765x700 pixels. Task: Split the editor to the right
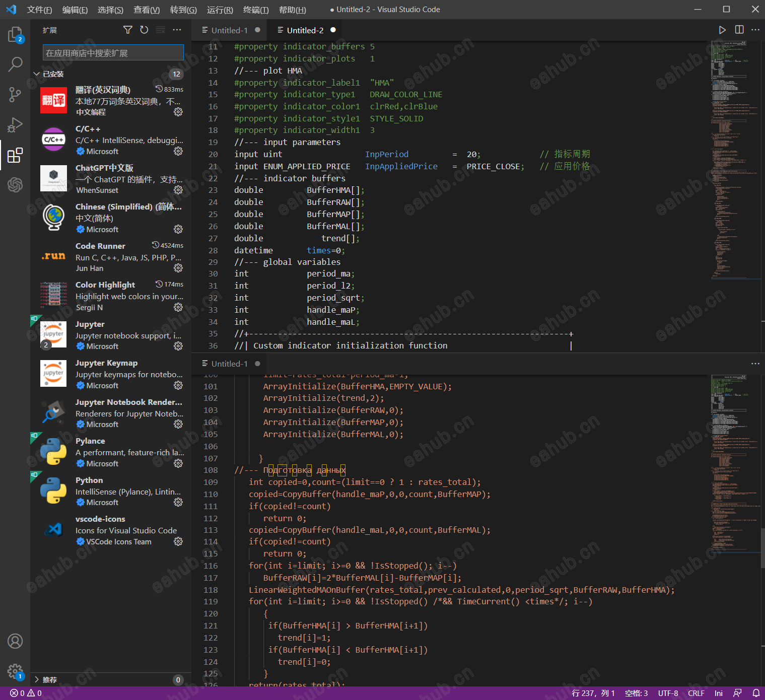coord(739,30)
